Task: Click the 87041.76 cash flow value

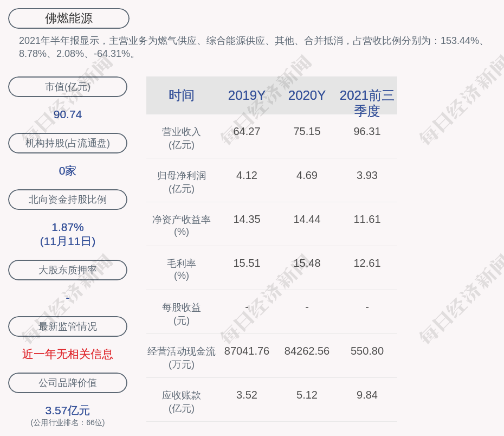Action: tap(247, 351)
